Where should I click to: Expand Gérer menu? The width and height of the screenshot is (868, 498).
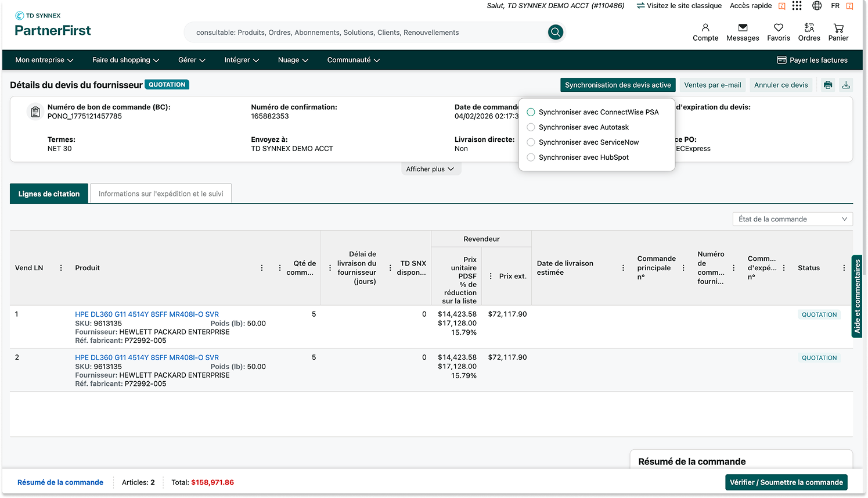(192, 60)
